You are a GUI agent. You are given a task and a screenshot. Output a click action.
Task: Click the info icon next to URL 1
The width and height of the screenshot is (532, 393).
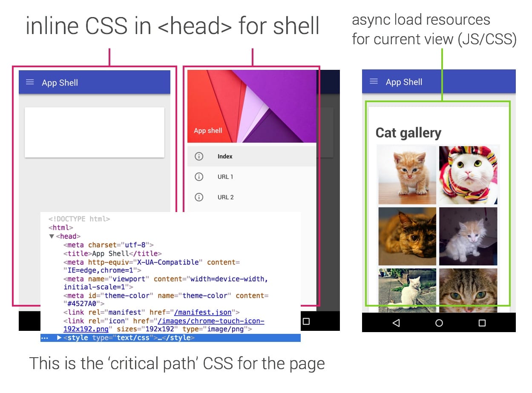coord(198,177)
